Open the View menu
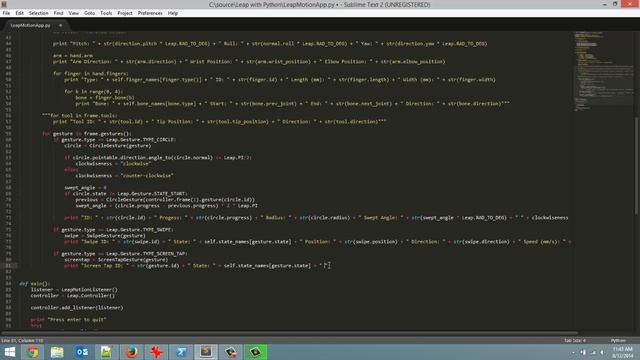640x360 pixels. (73, 13)
